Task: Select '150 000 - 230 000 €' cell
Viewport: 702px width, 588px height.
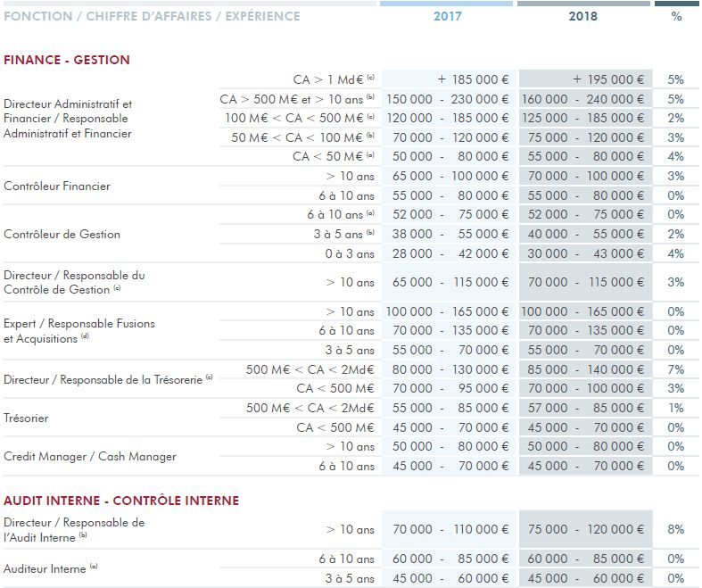Action: (448, 99)
